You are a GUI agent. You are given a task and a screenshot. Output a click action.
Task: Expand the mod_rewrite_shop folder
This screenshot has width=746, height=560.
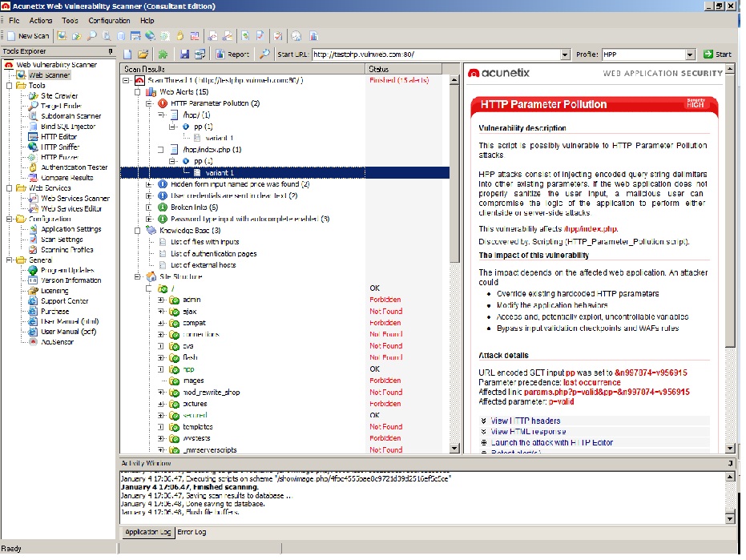pyautogui.click(x=161, y=392)
